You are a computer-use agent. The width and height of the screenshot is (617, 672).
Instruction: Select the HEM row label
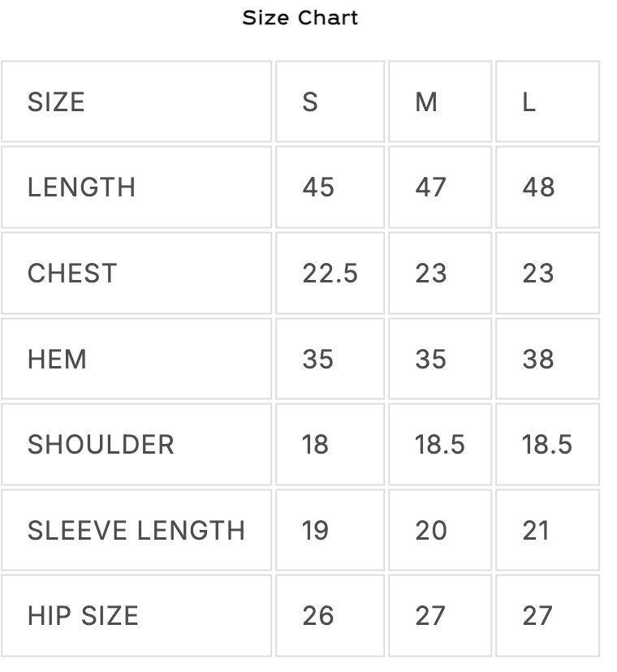click(57, 359)
